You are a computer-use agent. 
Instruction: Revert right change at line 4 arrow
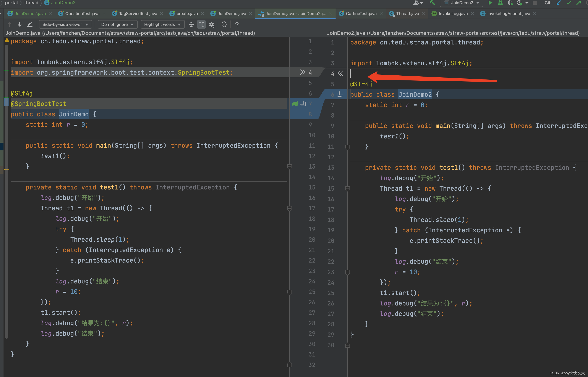tap(340, 73)
